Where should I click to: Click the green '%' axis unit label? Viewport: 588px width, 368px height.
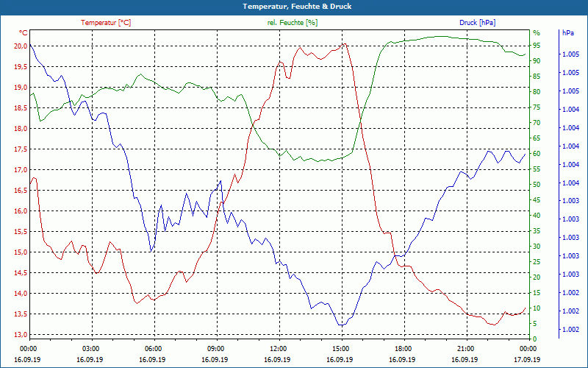coord(537,33)
